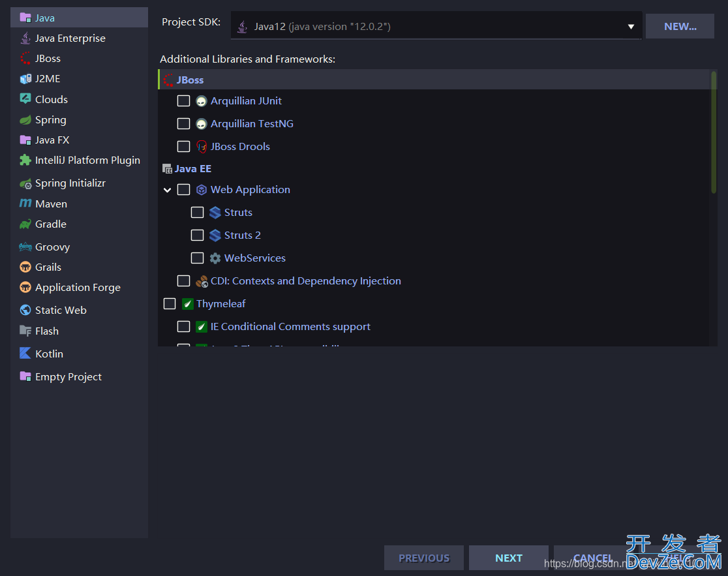This screenshot has width=728, height=576.
Task: Click the NEXT button
Action: point(509,558)
